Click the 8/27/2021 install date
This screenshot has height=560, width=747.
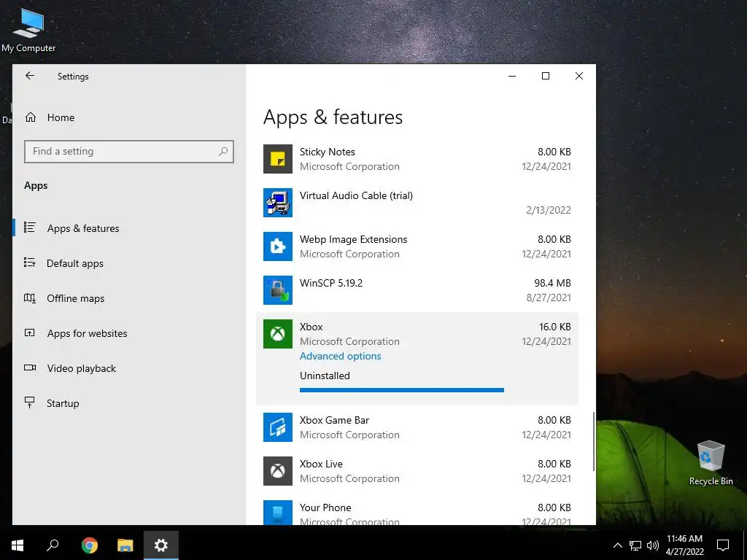pyautogui.click(x=549, y=297)
